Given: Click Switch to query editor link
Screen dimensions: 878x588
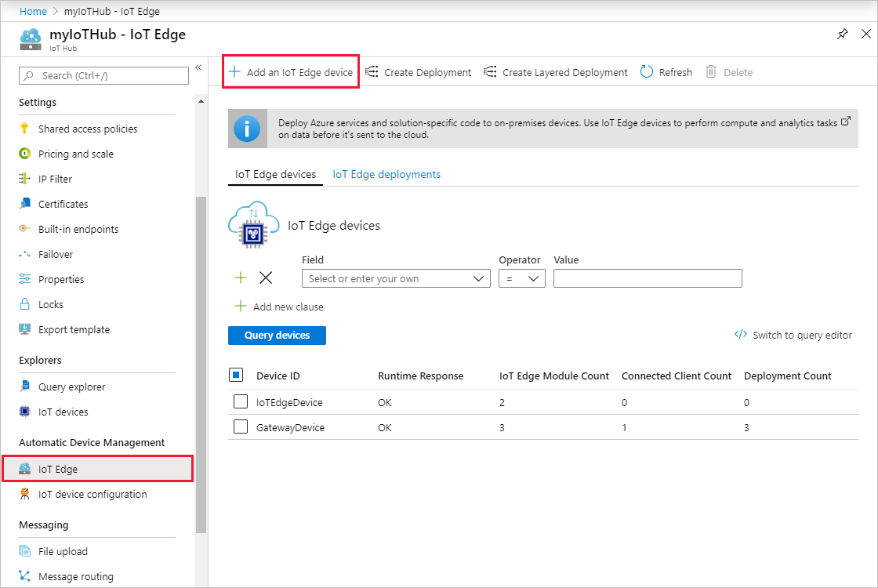Looking at the screenshot, I should click(x=793, y=335).
